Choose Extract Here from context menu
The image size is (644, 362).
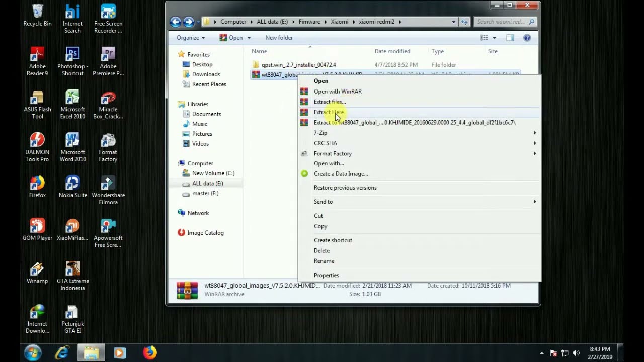[420, 112]
